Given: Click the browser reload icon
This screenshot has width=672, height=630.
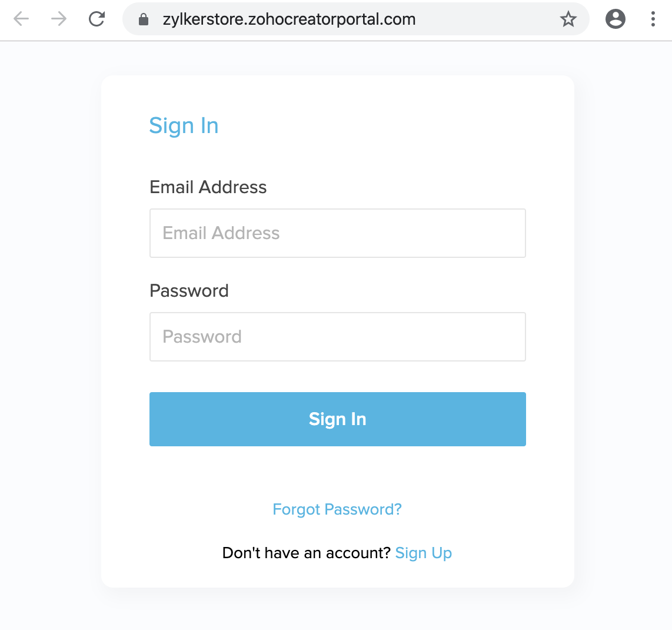Looking at the screenshot, I should tap(97, 18).
